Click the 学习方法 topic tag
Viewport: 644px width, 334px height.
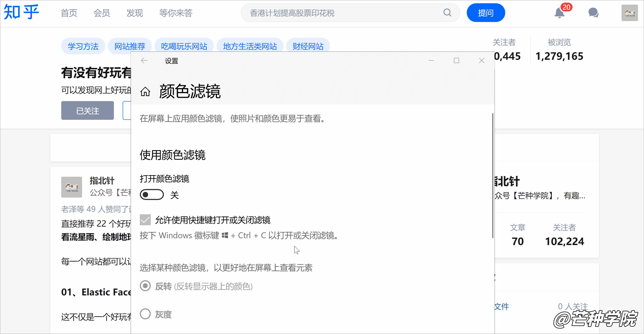83,46
